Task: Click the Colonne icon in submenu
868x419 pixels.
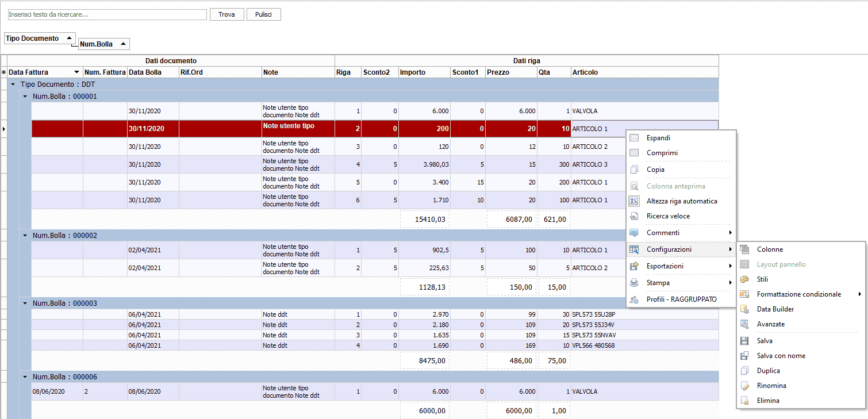Action: coord(744,249)
